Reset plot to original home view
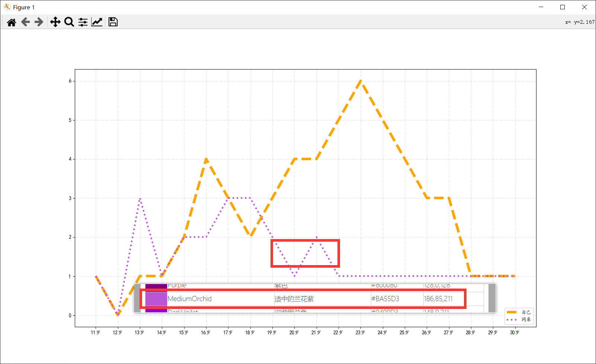596x364 pixels. tap(12, 22)
